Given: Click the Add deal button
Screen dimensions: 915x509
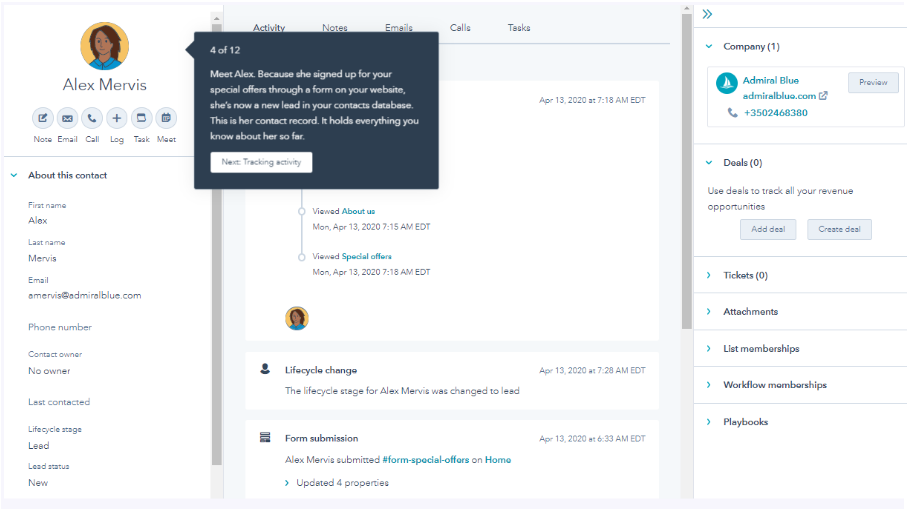Looking at the screenshot, I should (x=768, y=229).
